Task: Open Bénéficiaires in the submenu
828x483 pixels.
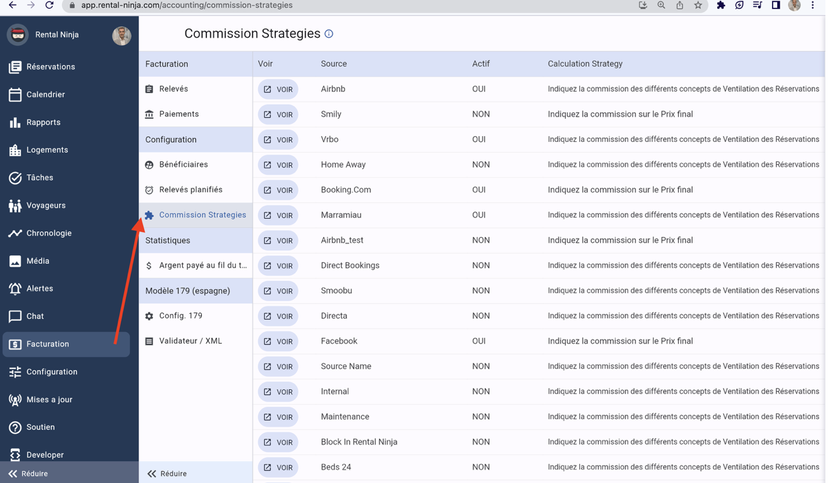Action: (x=195, y=164)
